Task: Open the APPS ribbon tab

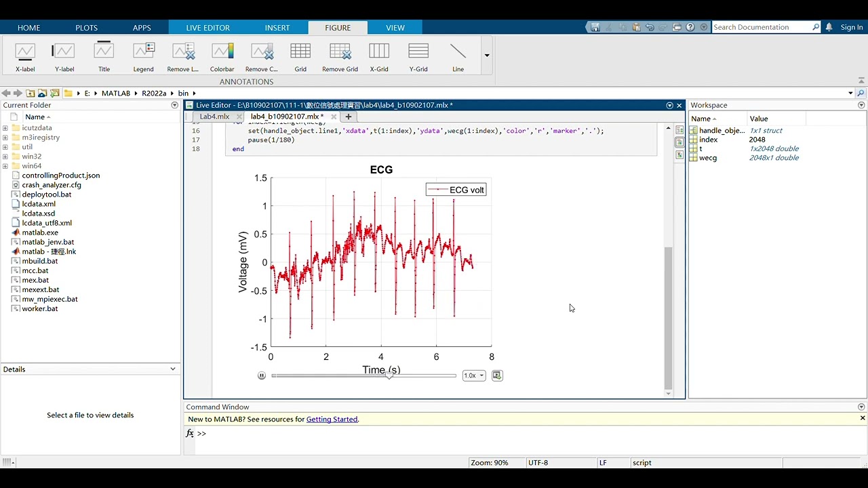Action: 142,28
